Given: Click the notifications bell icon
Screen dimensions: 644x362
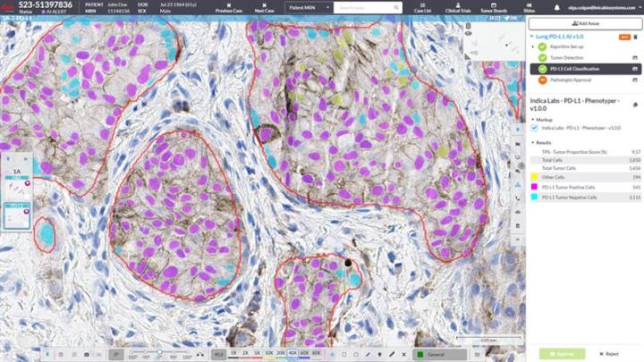Looking at the screenshot, I should [x=559, y=7].
